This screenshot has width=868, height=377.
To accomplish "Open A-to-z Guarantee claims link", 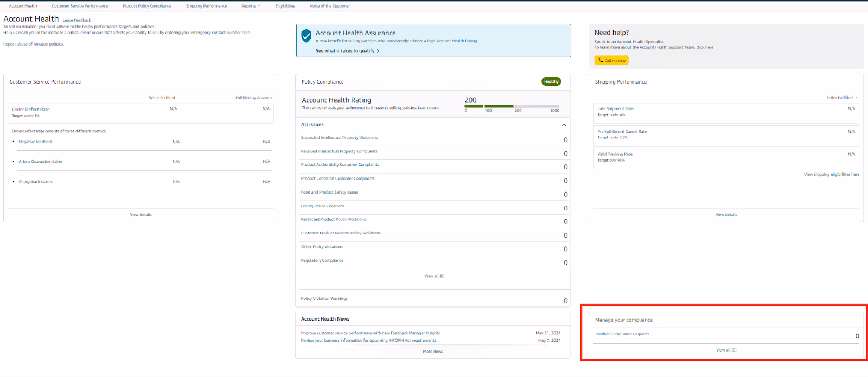I will 41,162.
